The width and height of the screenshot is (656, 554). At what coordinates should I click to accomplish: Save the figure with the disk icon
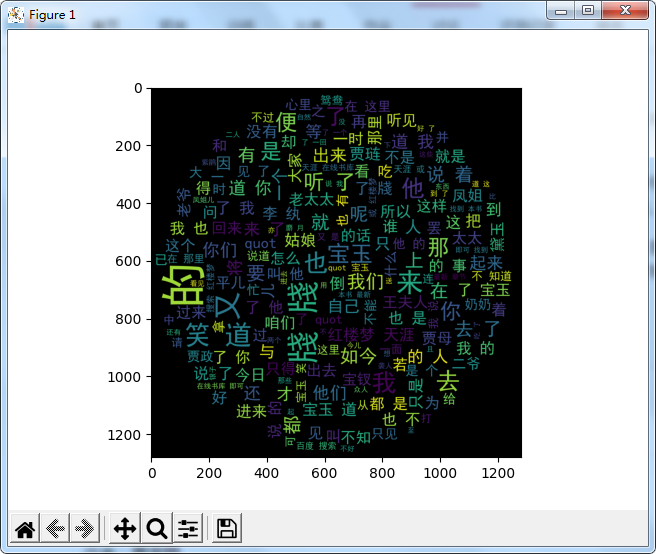(227, 528)
